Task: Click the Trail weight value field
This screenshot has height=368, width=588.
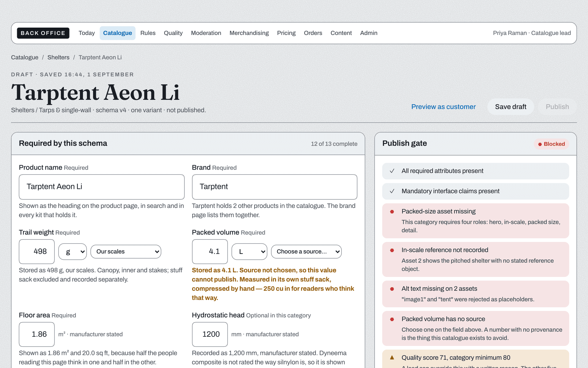Action: click(37, 251)
